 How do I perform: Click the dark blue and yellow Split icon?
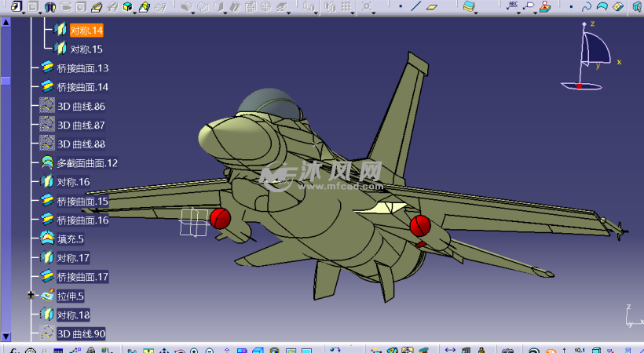point(50,7)
